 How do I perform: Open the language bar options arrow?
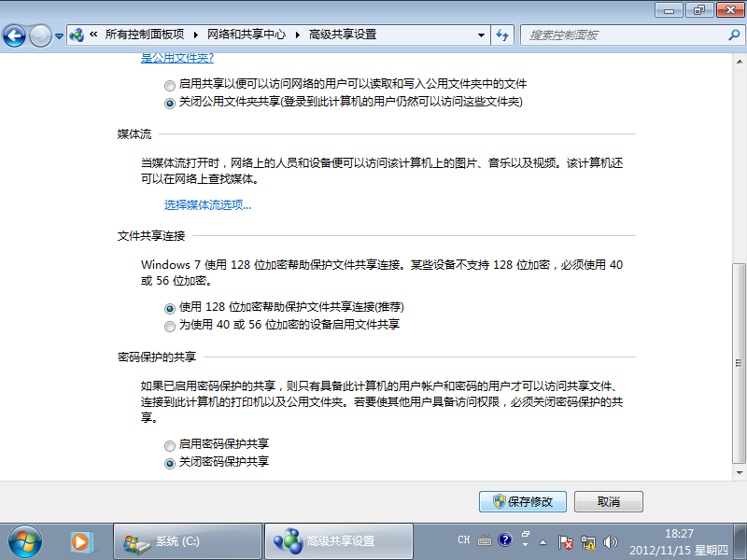[526, 544]
